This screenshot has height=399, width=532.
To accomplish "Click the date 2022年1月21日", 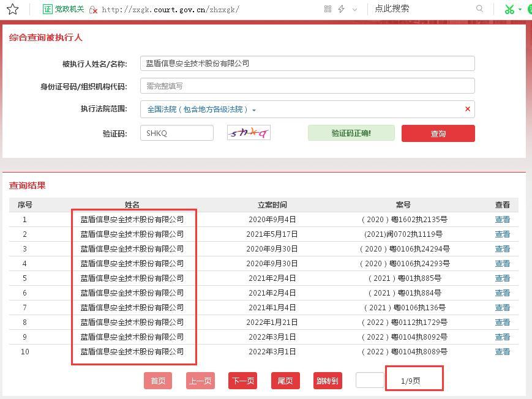I will [x=272, y=323].
